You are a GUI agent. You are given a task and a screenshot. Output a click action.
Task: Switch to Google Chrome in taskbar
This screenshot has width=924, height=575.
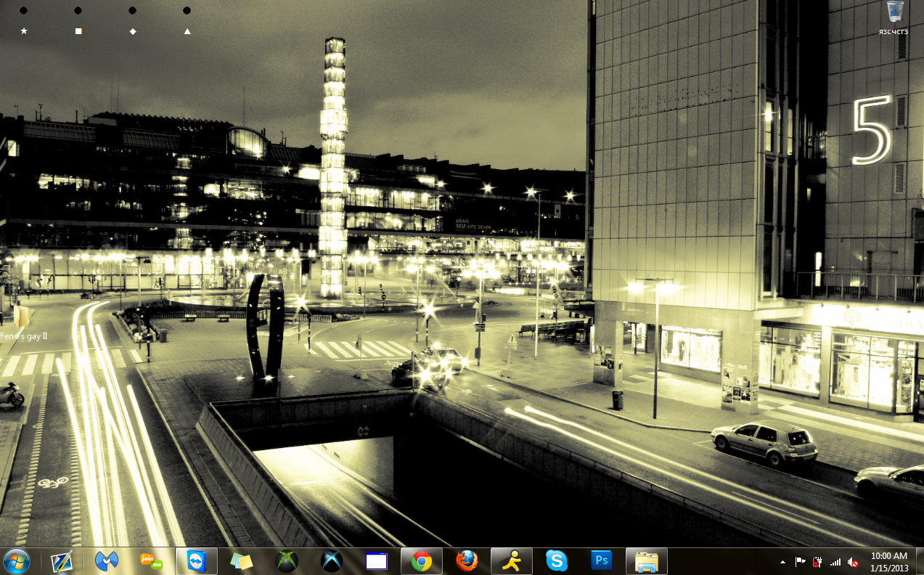(422, 561)
